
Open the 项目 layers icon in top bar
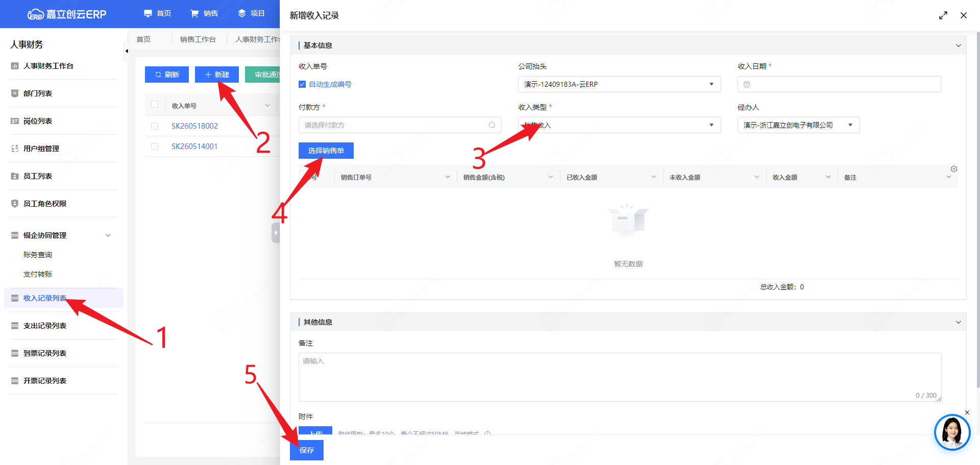point(242,13)
